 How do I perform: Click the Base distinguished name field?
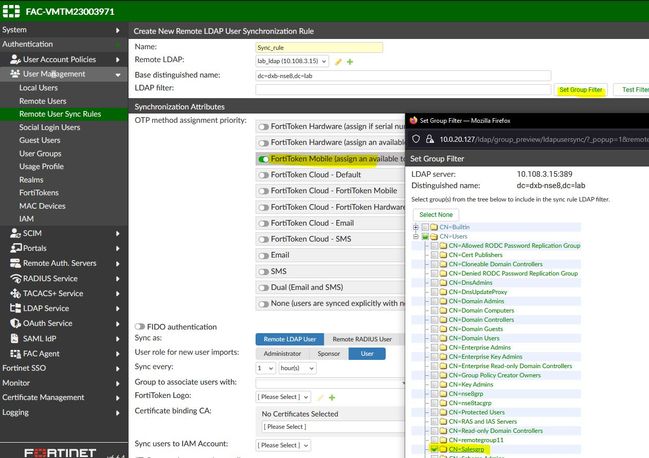tap(403, 76)
